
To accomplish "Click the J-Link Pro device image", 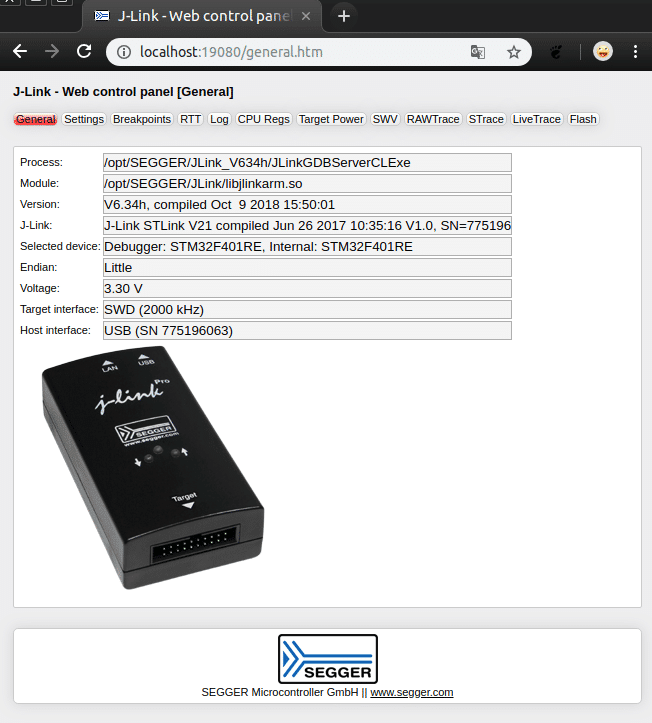I will [152, 466].
